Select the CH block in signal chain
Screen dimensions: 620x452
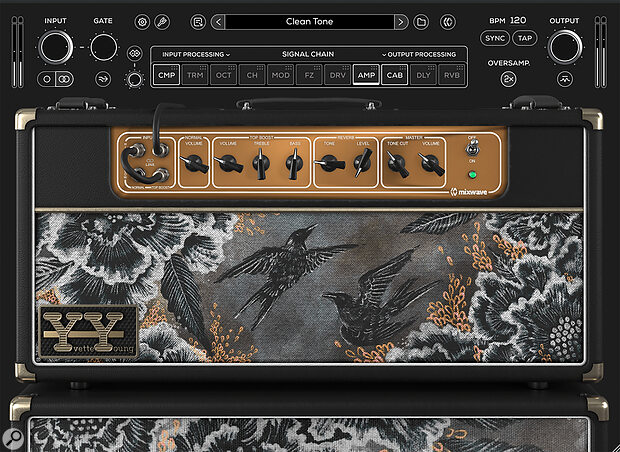[252, 75]
